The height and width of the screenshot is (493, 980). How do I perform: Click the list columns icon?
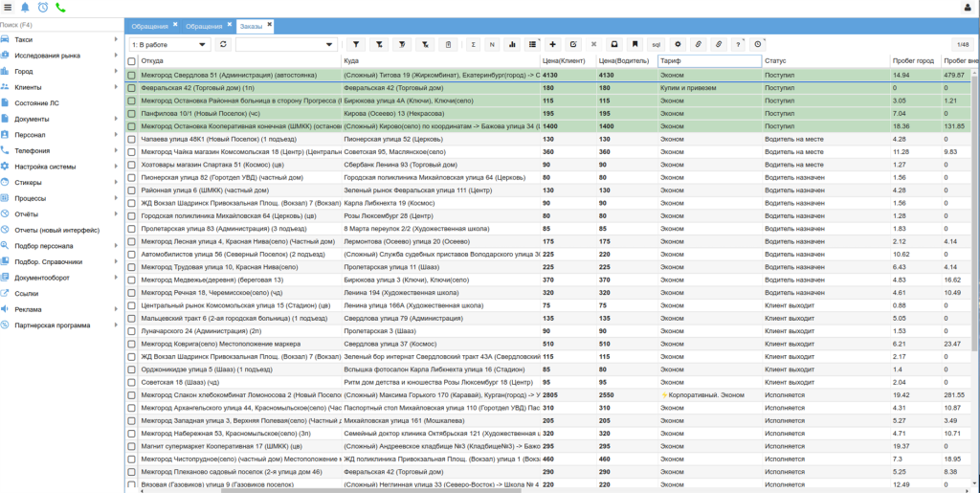pyautogui.click(x=532, y=44)
